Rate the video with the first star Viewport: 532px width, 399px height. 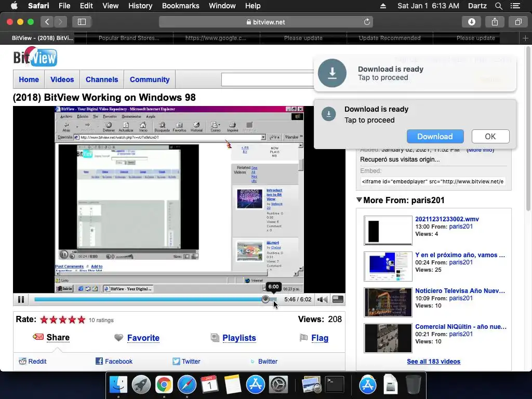pyautogui.click(x=44, y=320)
